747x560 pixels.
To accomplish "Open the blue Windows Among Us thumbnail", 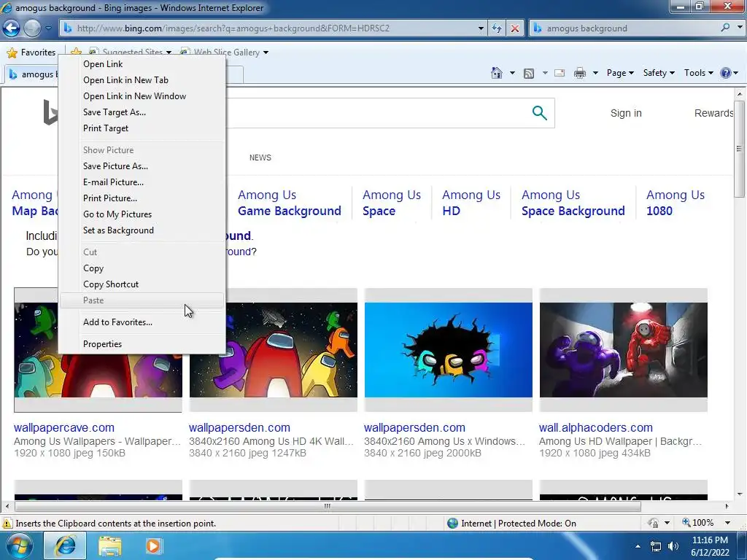I will 449,350.
